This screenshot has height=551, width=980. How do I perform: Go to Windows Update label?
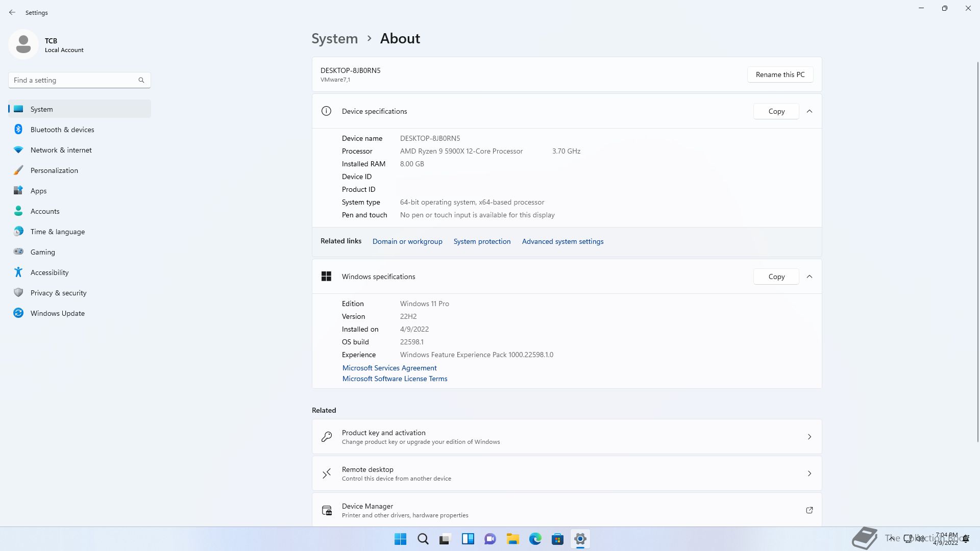[x=58, y=313]
